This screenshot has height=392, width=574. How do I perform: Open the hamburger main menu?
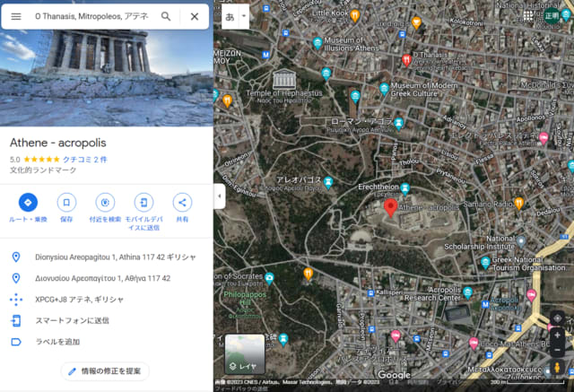pyautogui.click(x=16, y=16)
